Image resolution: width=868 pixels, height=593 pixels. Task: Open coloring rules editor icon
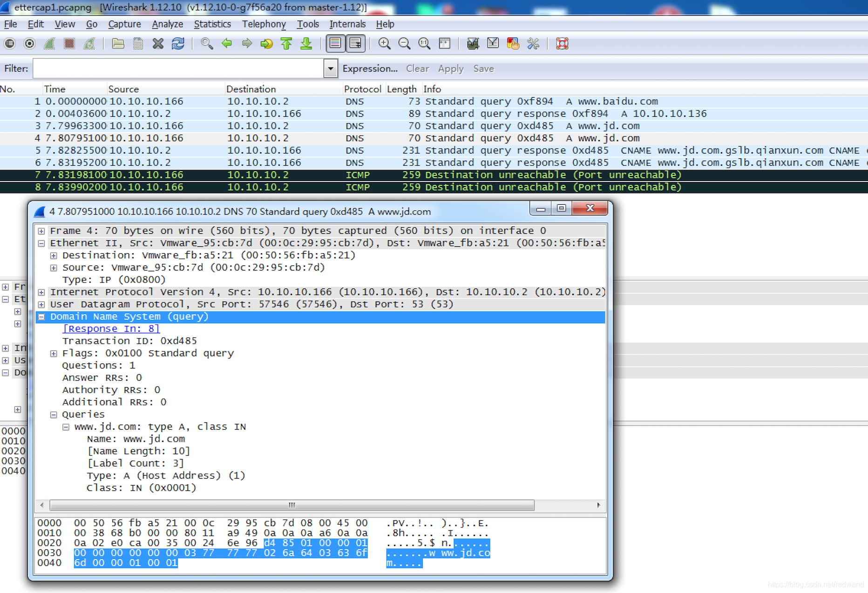pyautogui.click(x=513, y=44)
